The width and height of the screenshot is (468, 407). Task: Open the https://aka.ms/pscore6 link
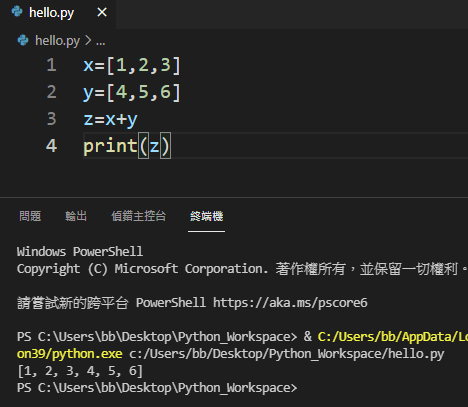click(290, 303)
